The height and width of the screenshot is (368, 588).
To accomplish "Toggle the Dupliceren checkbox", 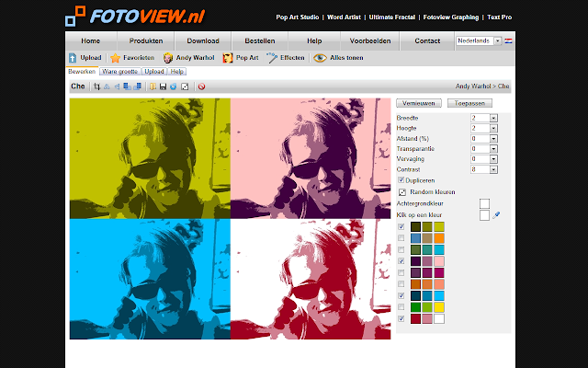I will click(401, 180).
